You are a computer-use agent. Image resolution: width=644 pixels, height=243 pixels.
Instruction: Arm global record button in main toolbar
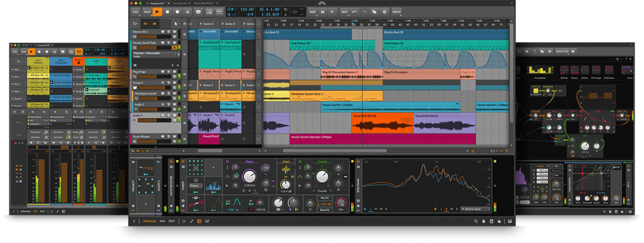pyautogui.click(x=177, y=11)
